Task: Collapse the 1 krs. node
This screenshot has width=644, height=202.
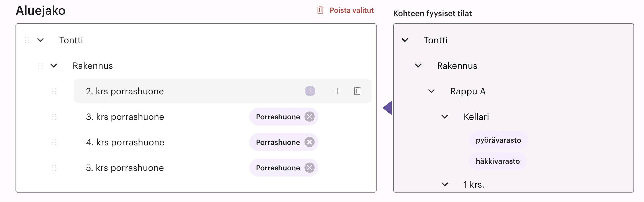Action: click(445, 184)
